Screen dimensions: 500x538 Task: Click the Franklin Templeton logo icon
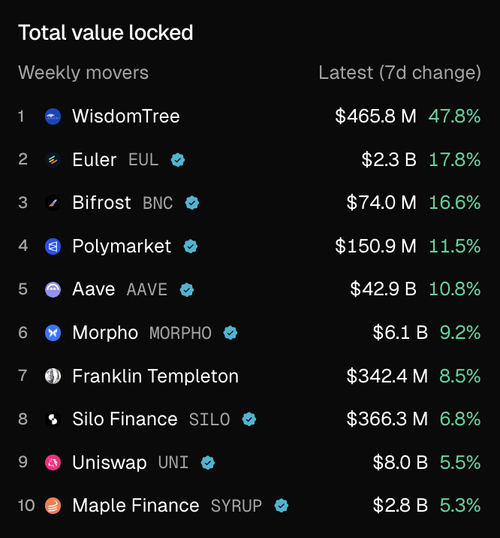click(x=53, y=376)
